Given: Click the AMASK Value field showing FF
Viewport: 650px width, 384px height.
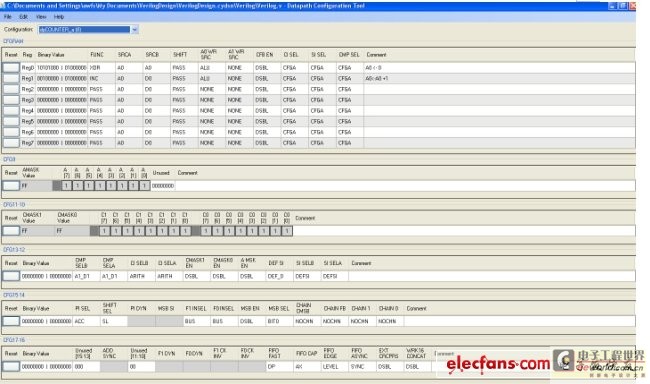Looking at the screenshot, I should [36, 186].
